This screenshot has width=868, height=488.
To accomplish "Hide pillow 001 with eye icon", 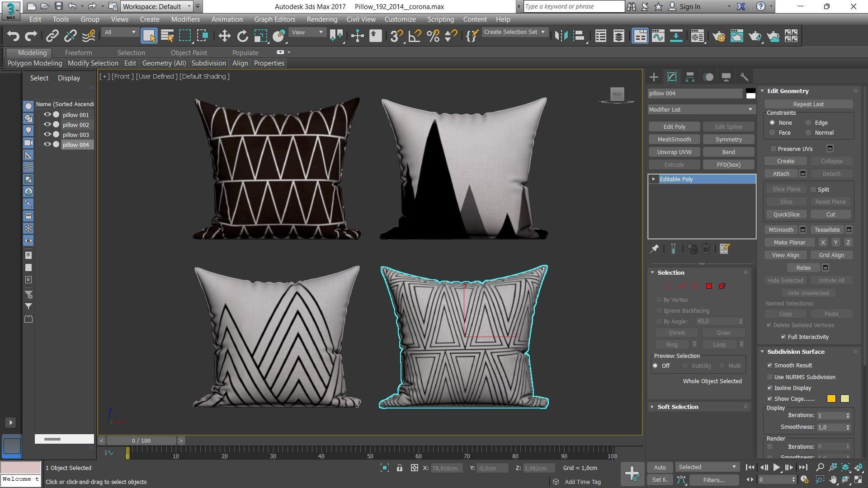I will (47, 115).
